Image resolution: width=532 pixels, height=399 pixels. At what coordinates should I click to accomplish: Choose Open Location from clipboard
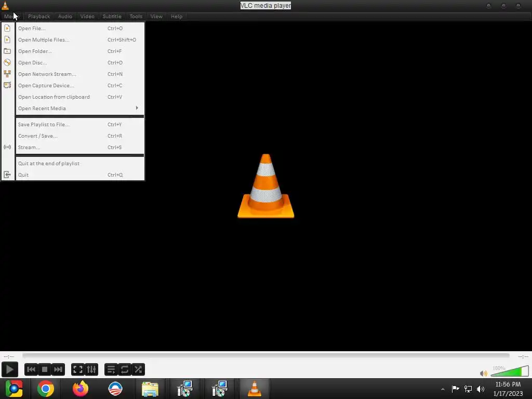point(80,97)
